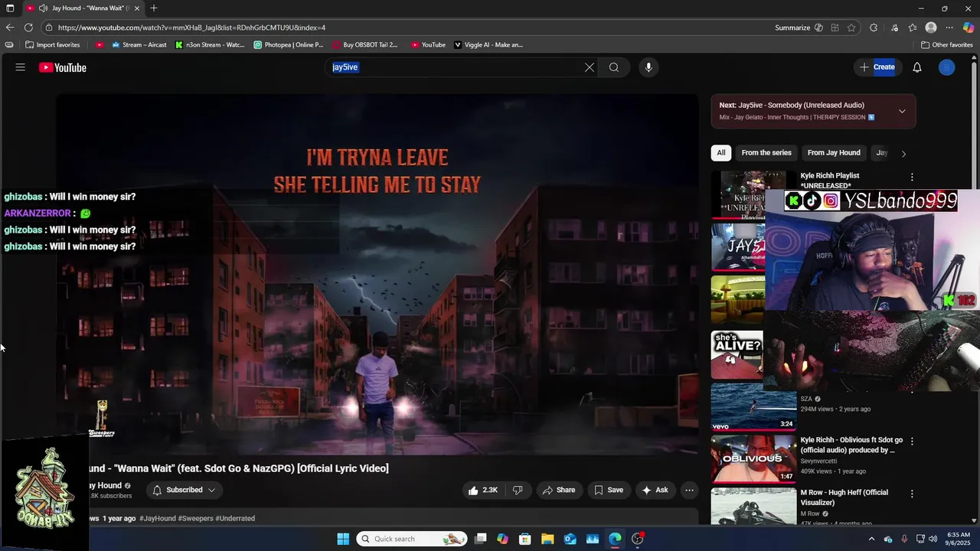The image size is (980, 551).
Task: Open browser profile avatar
Action: point(931,28)
